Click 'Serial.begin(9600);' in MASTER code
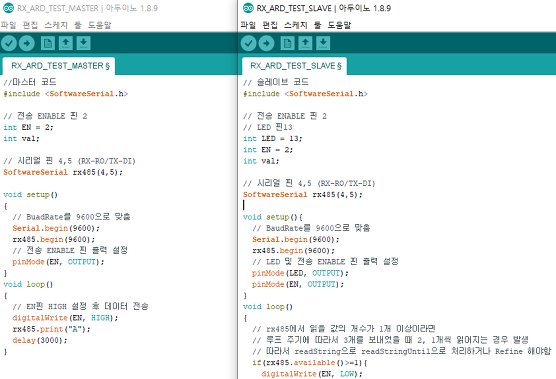The width and height of the screenshot is (556, 379). pos(56,228)
